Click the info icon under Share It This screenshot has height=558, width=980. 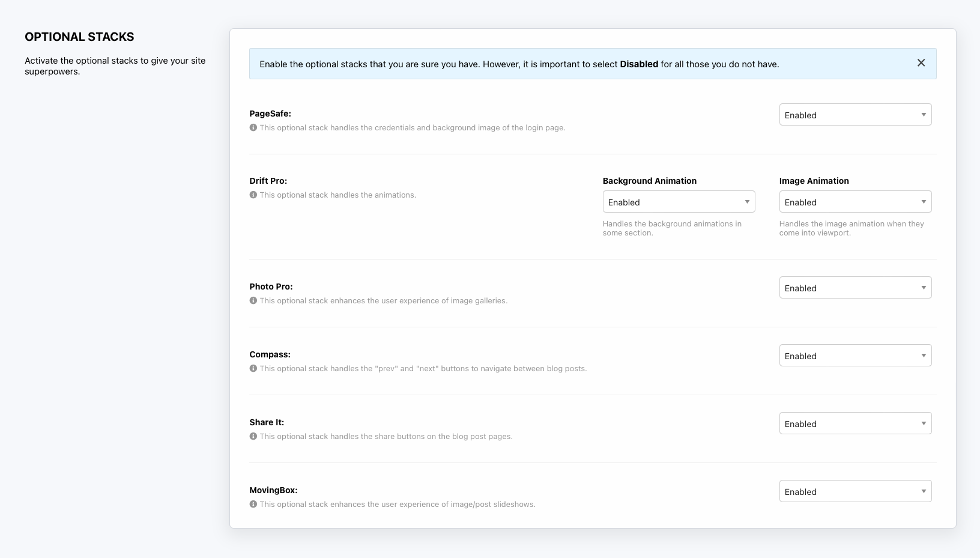(253, 436)
